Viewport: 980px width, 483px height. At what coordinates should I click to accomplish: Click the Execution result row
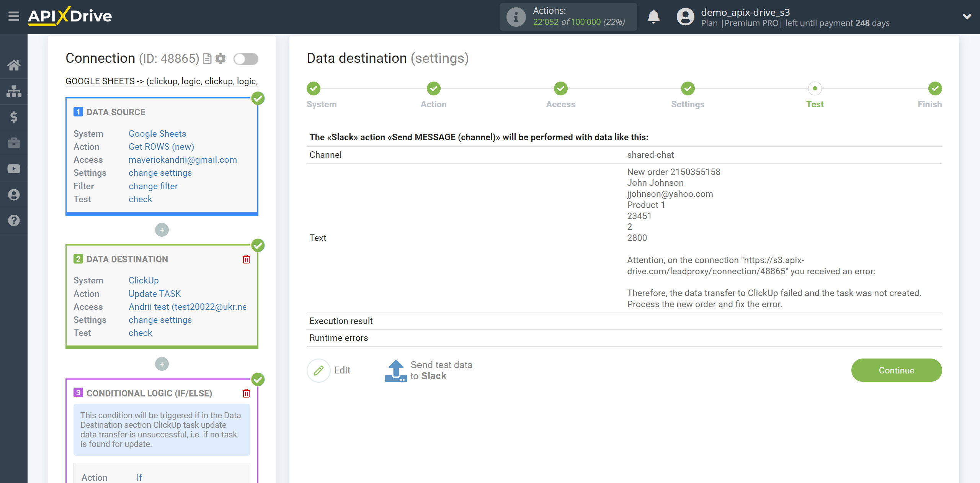tap(624, 321)
